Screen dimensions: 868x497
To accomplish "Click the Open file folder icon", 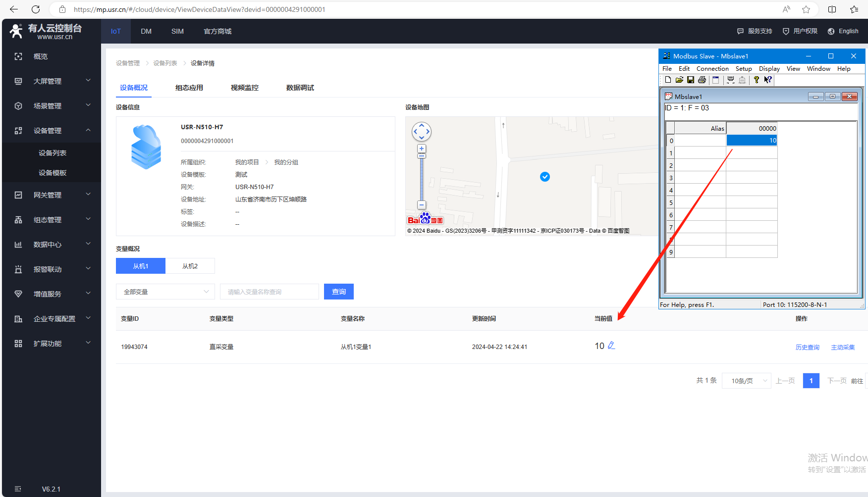I will click(679, 80).
